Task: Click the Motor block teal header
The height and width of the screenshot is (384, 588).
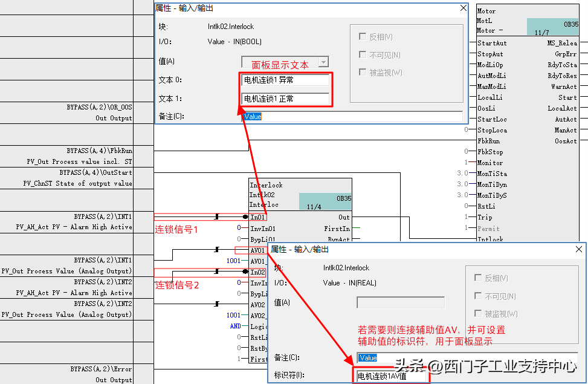Action: [x=552, y=27]
